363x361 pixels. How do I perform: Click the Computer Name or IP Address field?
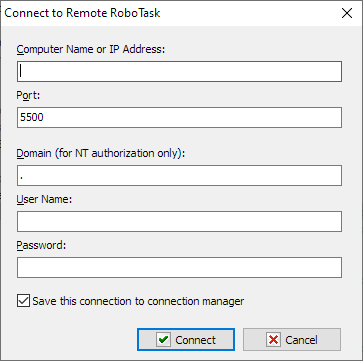click(x=179, y=71)
